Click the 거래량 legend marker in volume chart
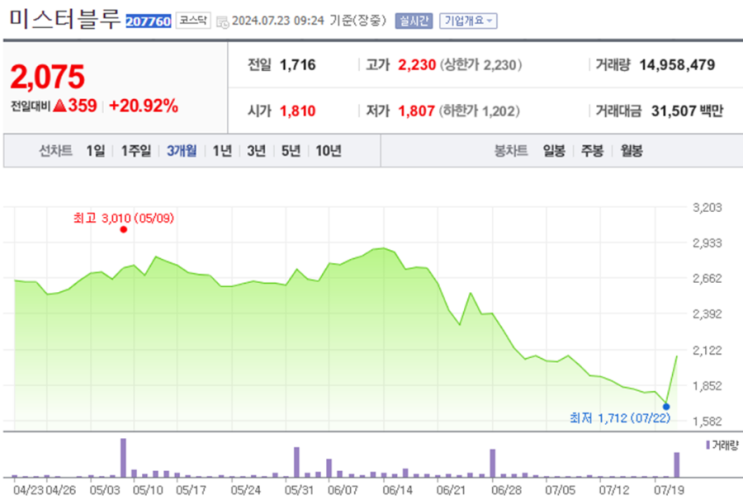The width and height of the screenshot is (743, 504). [x=708, y=445]
